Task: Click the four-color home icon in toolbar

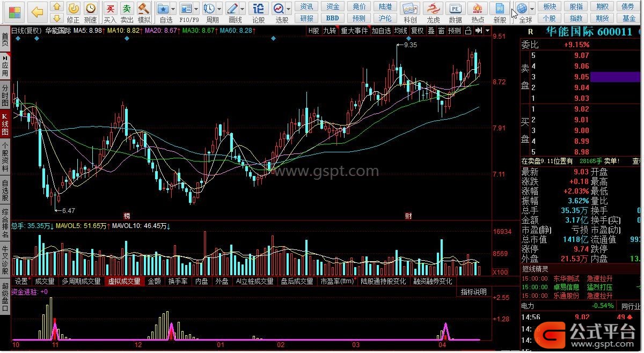Action: tap(14, 11)
